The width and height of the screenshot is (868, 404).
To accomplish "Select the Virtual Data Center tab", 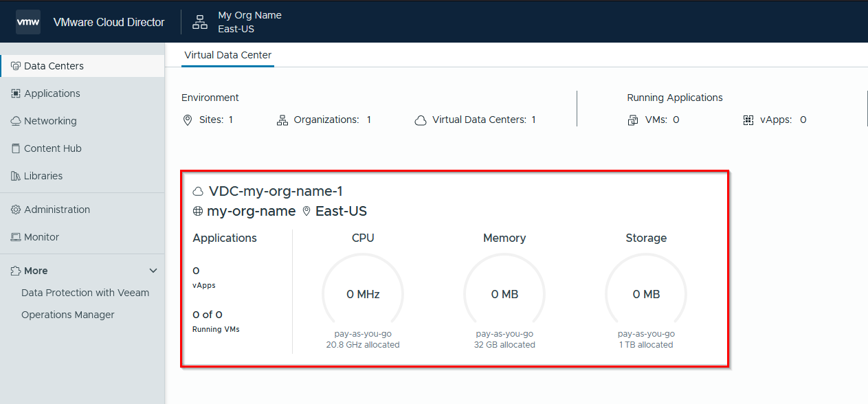I will point(228,55).
